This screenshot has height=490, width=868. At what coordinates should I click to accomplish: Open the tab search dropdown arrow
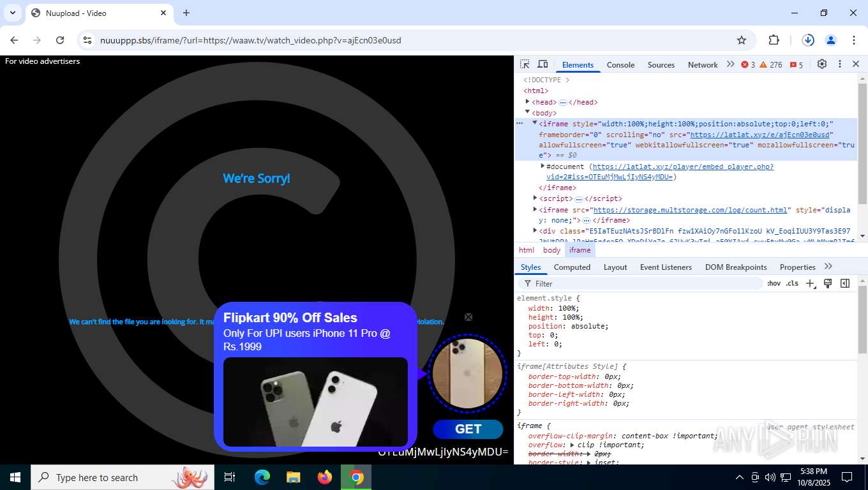12,13
